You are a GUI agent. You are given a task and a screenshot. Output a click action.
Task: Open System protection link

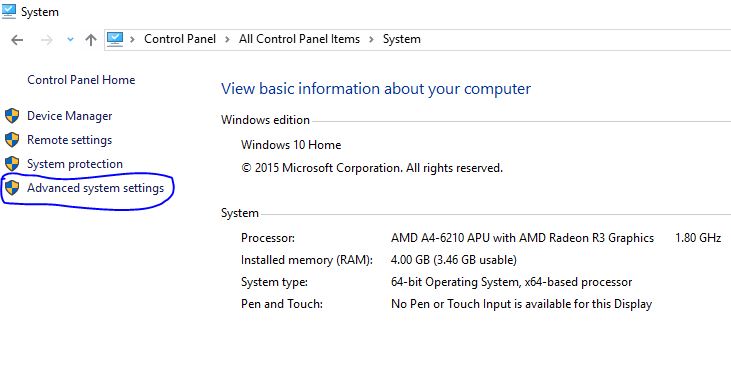[x=75, y=164]
